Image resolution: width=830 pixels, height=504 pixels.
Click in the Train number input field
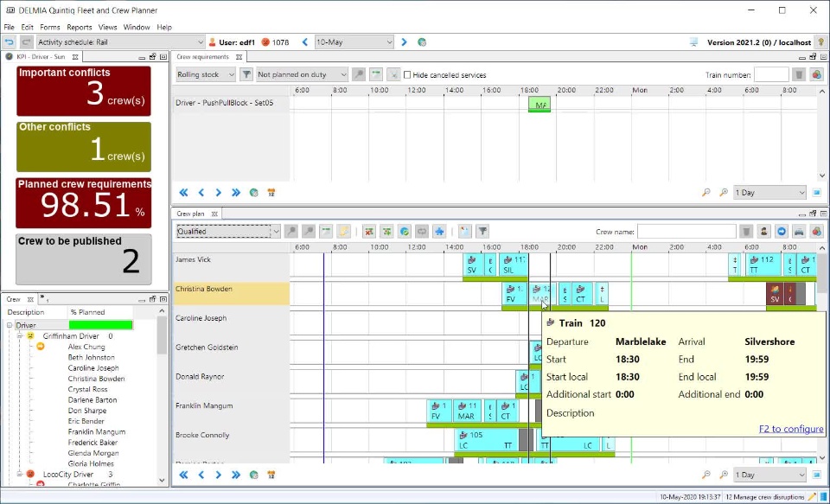(771, 75)
